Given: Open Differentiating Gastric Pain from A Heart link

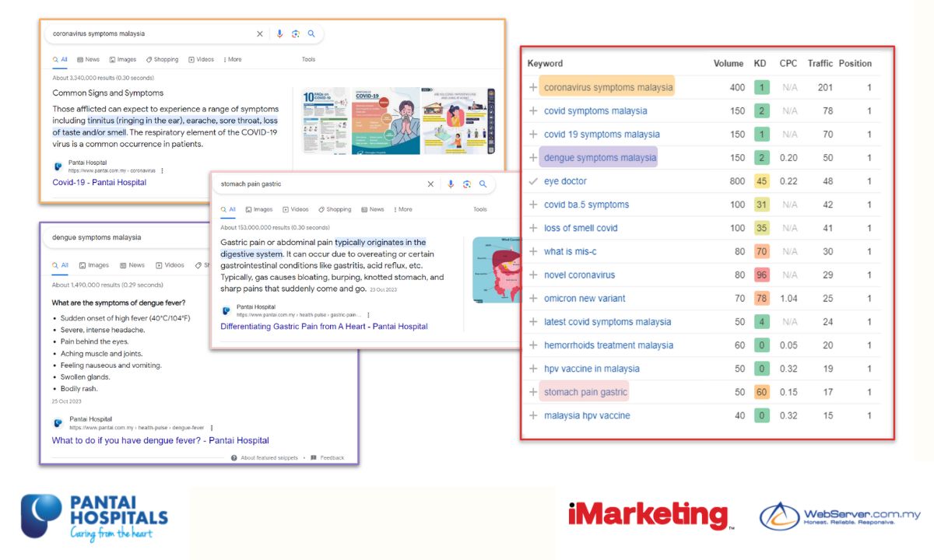Looking at the screenshot, I should click(x=324, y=327).
